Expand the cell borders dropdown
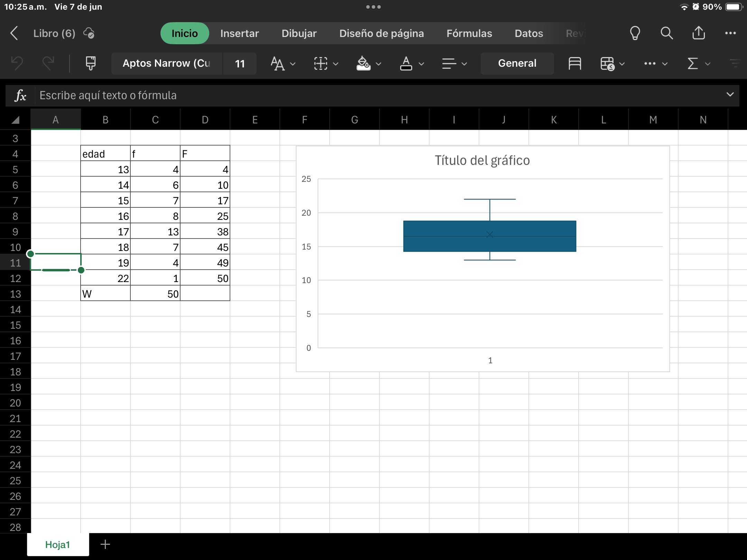Screen dimensions: 747x560 pos(335,64)
